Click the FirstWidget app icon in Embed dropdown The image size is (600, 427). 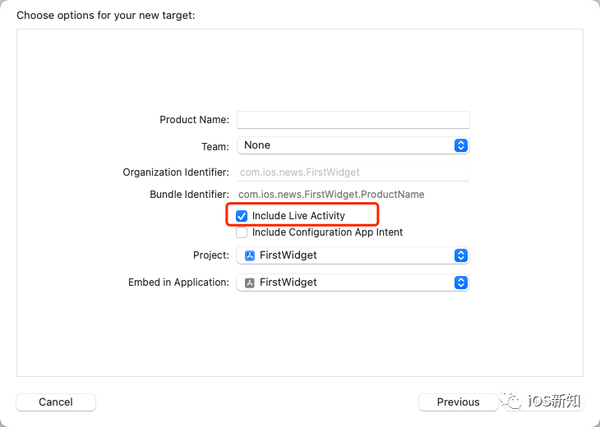(x=250, y=283)
